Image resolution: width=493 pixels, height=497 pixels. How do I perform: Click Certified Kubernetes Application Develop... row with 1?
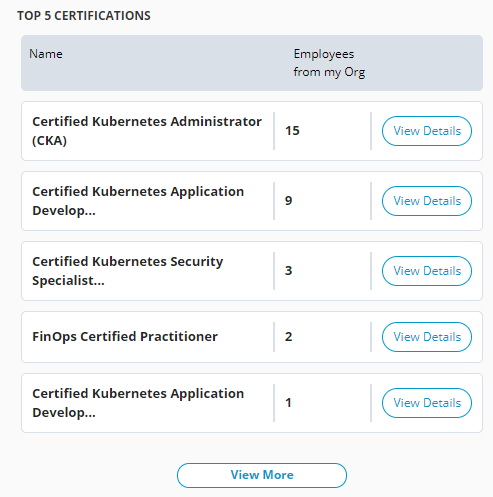pos(252,403)
